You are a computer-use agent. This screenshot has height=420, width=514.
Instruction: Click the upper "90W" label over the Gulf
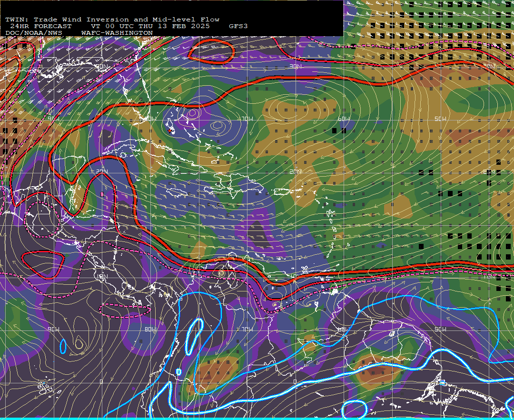tap(54, 119)
